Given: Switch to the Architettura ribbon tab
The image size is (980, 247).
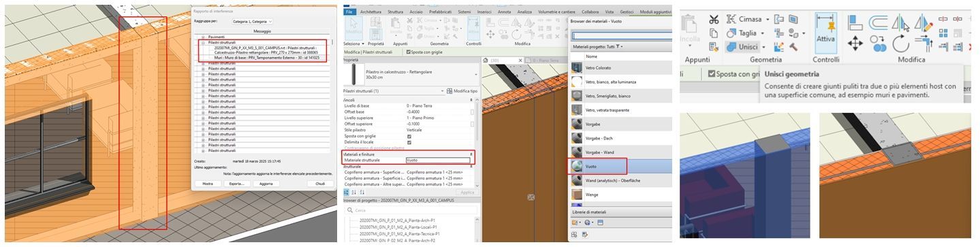Looking at the screenshot, I should coord(370,12).
